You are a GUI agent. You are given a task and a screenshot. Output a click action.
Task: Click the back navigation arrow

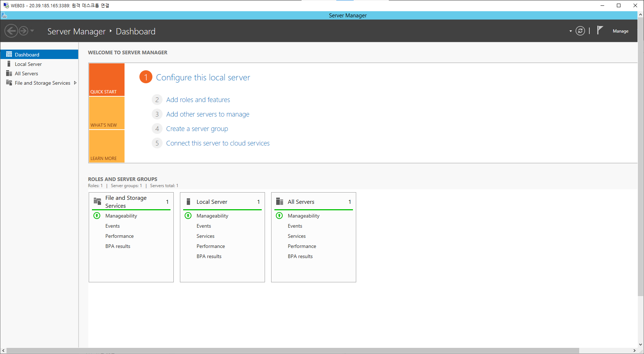[x=11, y=31]
